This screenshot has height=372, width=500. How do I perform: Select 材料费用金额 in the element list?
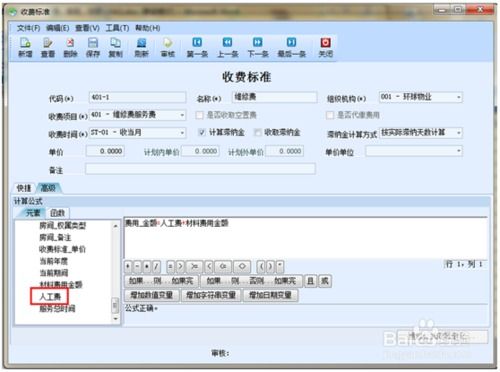click(x=61, y=284)
